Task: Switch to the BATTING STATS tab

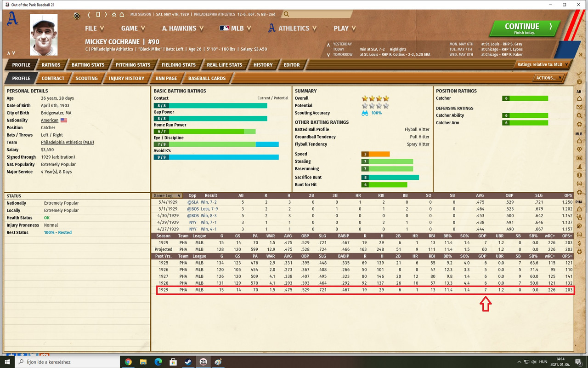Action: click(88, 65)
